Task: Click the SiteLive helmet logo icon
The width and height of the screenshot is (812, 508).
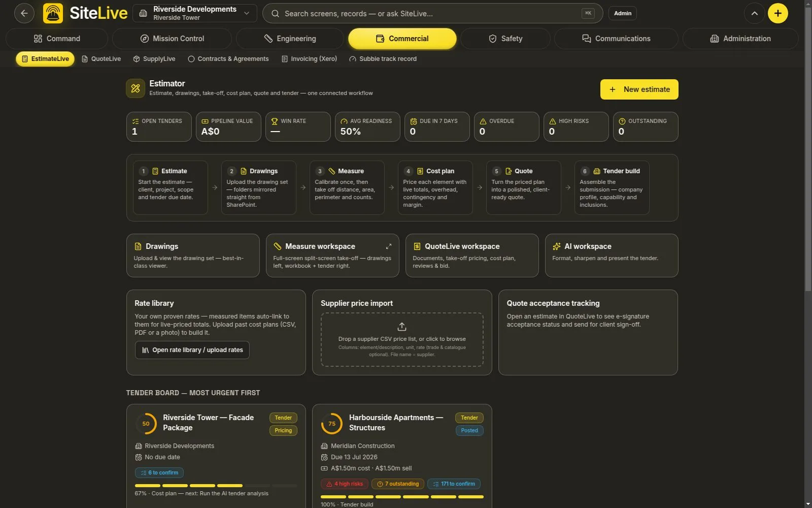Action: pyautogui.click(x=53, y=13)
